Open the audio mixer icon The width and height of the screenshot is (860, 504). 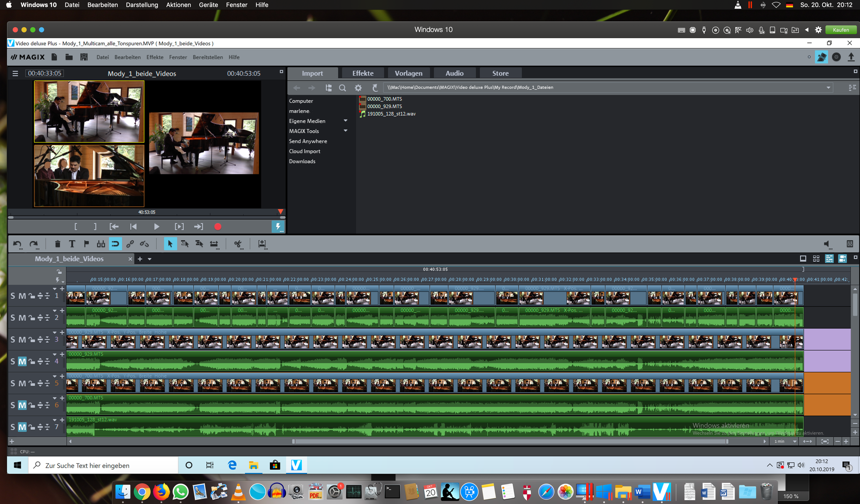click(849, 244)
